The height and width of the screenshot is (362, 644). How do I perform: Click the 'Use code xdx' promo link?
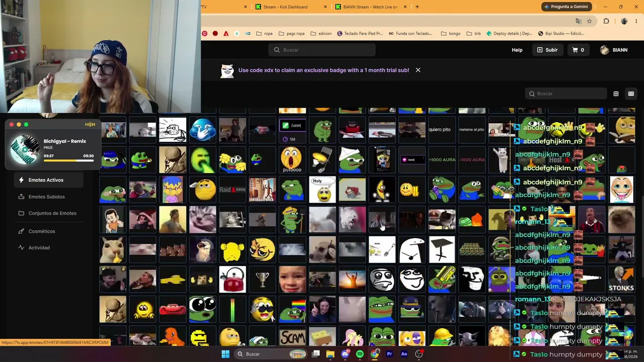pyautogui.click(x=324, y=70)
